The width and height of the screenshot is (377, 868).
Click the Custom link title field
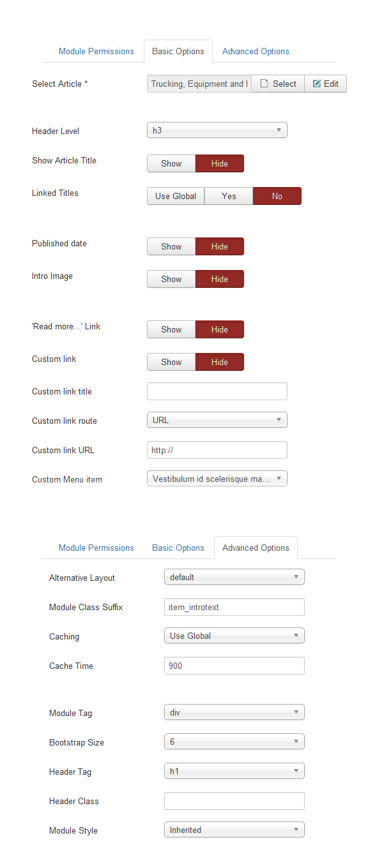[217, 391]
